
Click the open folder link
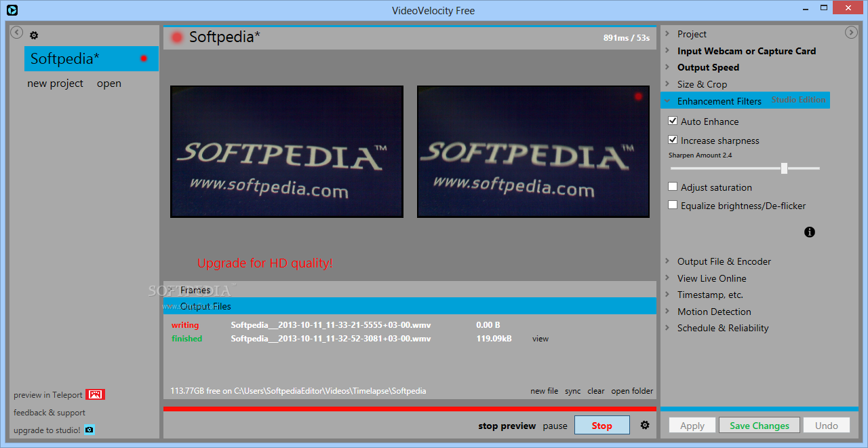[632, 391]
